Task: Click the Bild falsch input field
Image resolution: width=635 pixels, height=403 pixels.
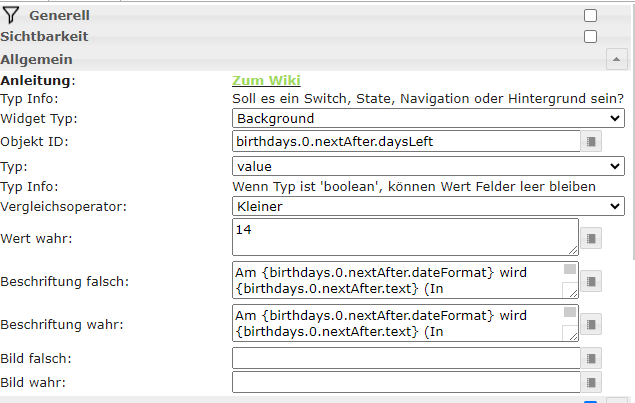Action: pos(405,358)
